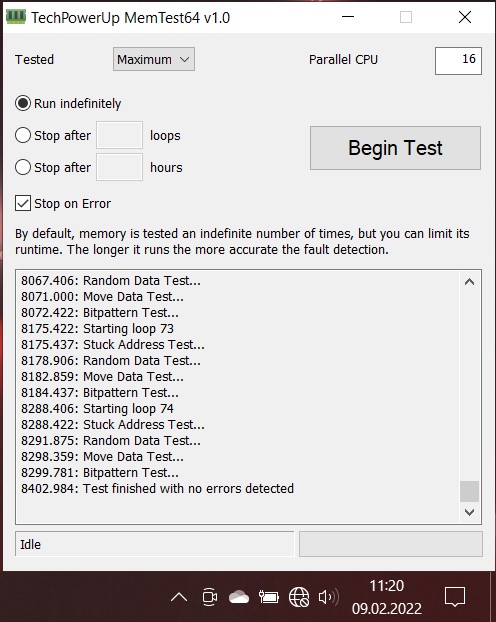This screenshot has width=496, height=622.
Task: Select Stop after hours radio button
Action: coord(23,167)
